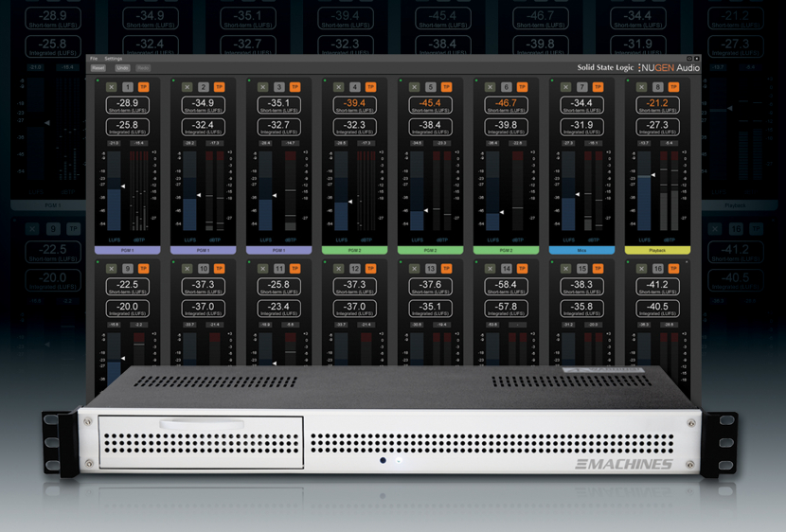Click the Redo button
This screenshot has width=786, height=532.
tap(143, 68)
